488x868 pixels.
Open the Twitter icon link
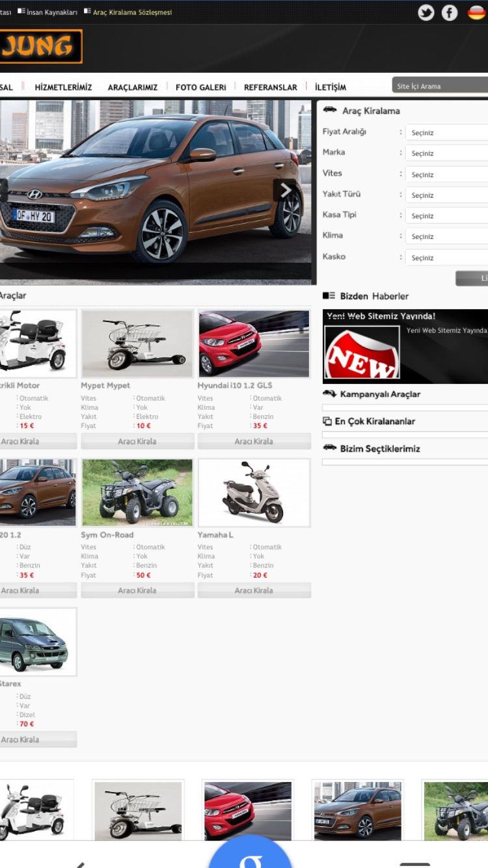[x=426, y=12]
